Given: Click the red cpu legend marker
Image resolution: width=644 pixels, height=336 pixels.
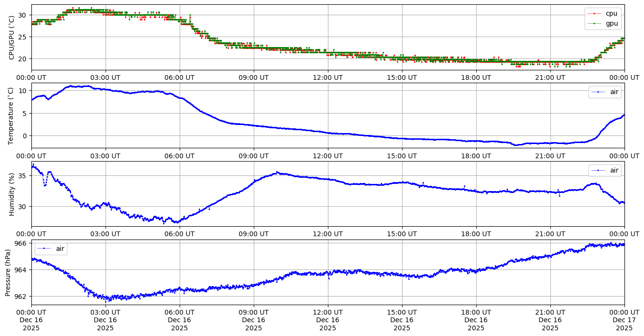Looking at the screenshot, I should tap(594, 13).
